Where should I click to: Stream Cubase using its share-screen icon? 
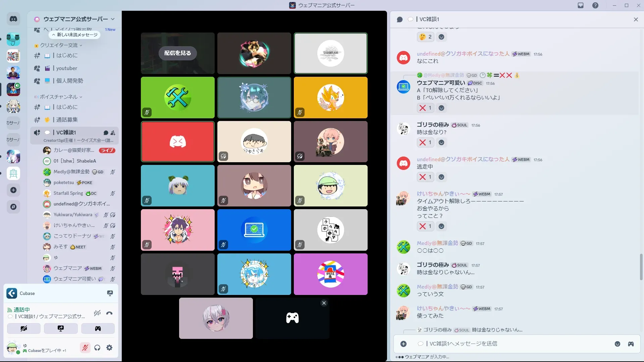coord(110,293)
